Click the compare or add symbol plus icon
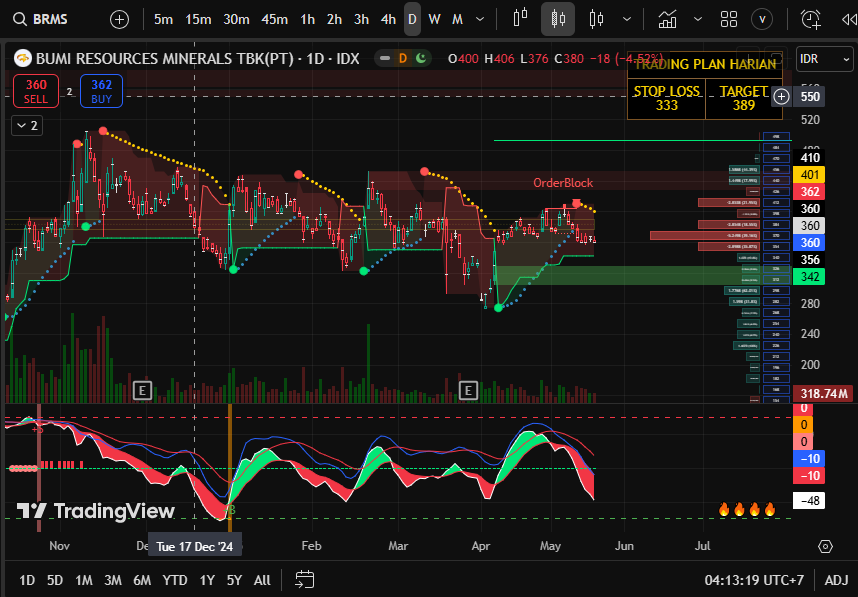 119,20
